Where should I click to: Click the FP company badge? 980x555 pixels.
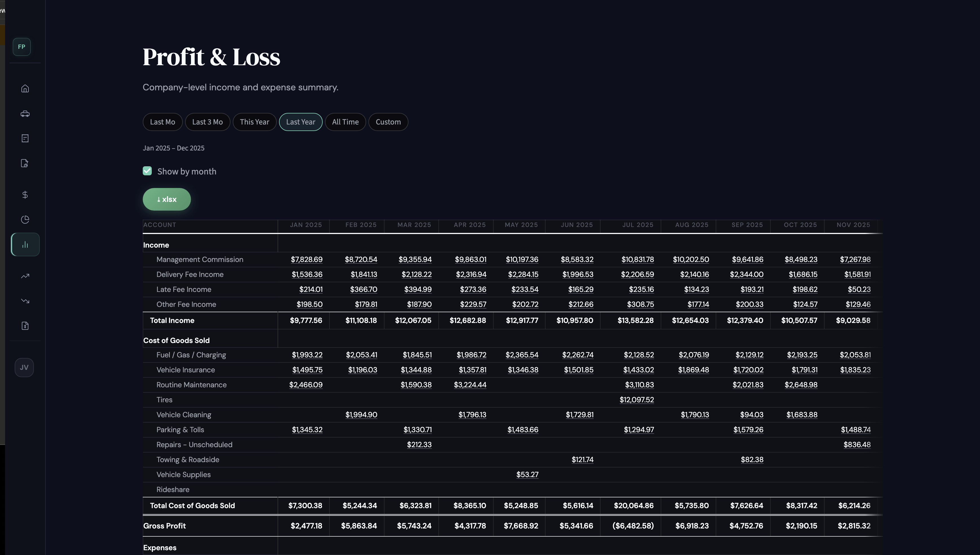22,47
